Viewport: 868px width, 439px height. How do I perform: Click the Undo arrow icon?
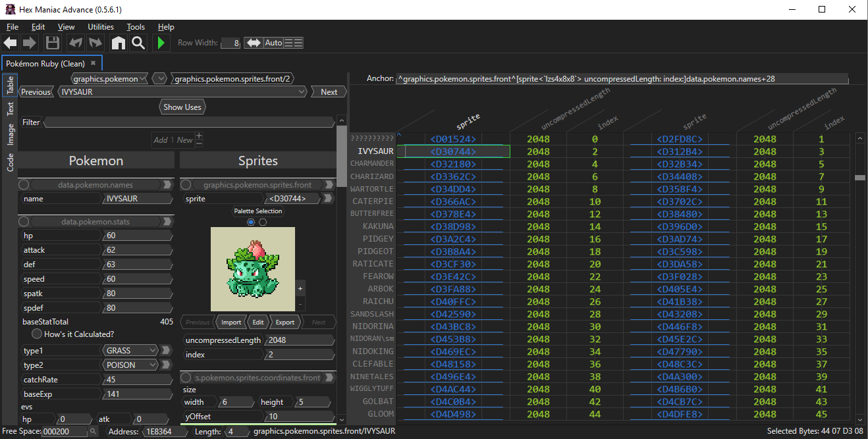(76, 43)
